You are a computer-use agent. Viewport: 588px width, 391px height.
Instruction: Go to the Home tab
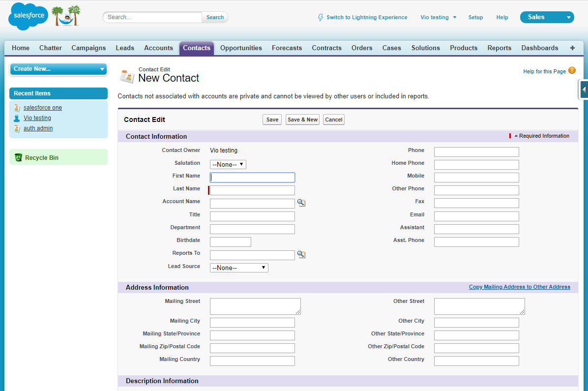(x=21, y=48)
